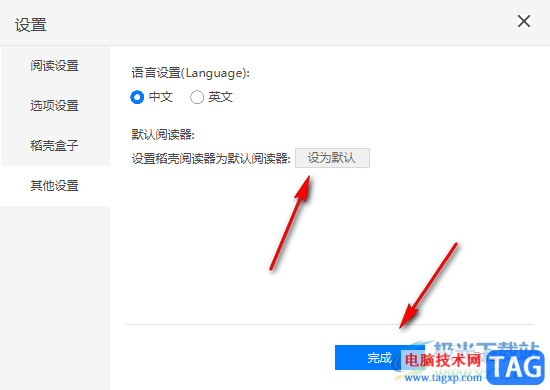This screenshot has height=390, width=550.
Task: Open the 阅读设置 tab
Action: point(55,66)
